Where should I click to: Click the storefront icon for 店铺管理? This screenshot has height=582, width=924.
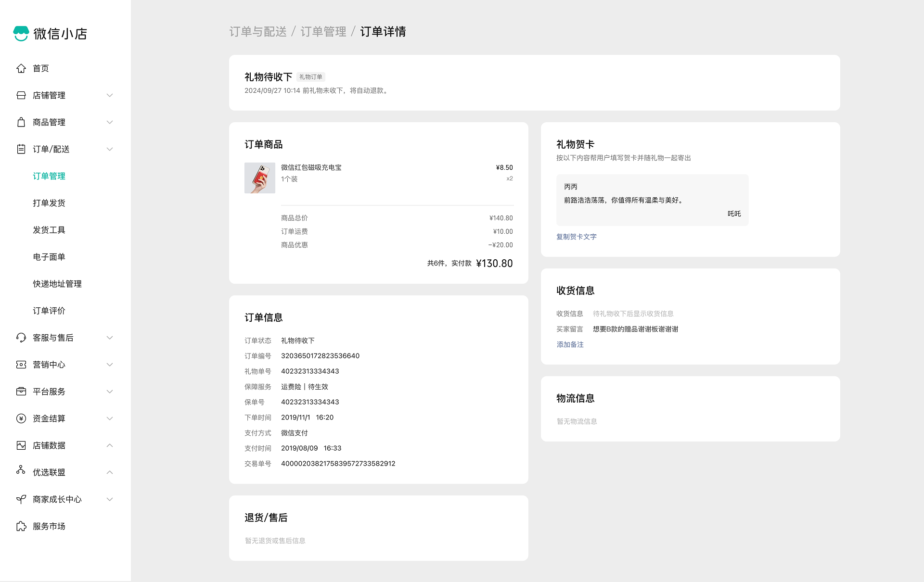pyautogui.click(x=21, y=95)
